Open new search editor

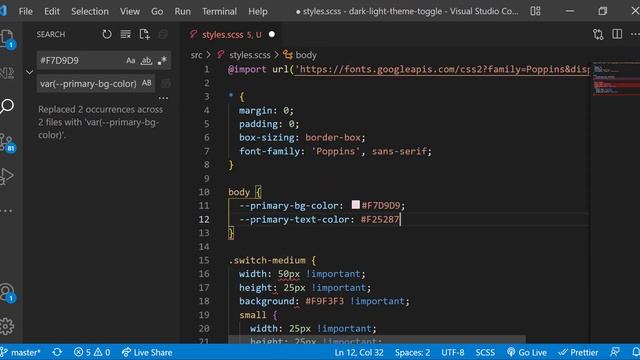(144, 34)
